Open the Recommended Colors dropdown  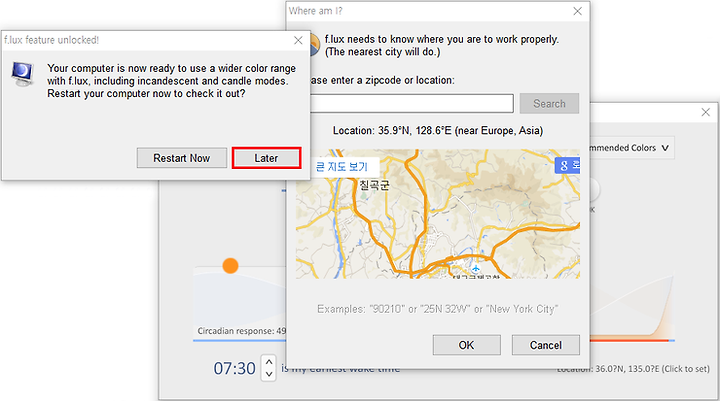pos(632,148)
